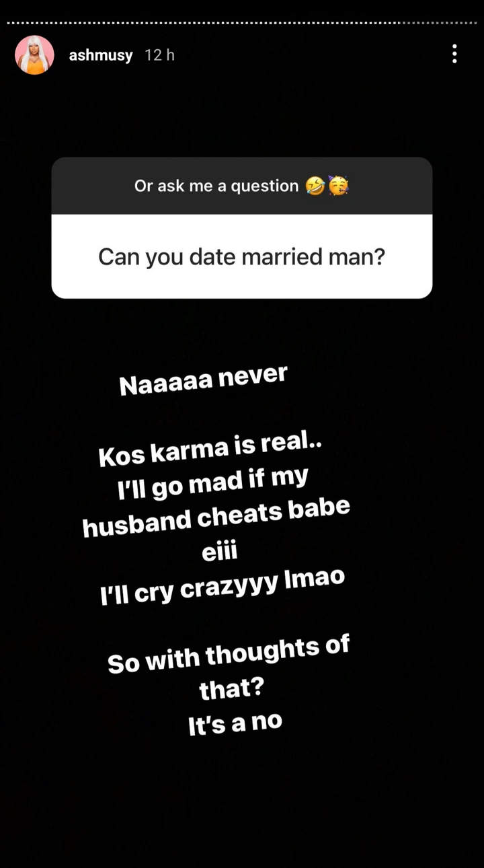
Task: Click the word 'question' in sticker header
Action: tap(265, 186)
